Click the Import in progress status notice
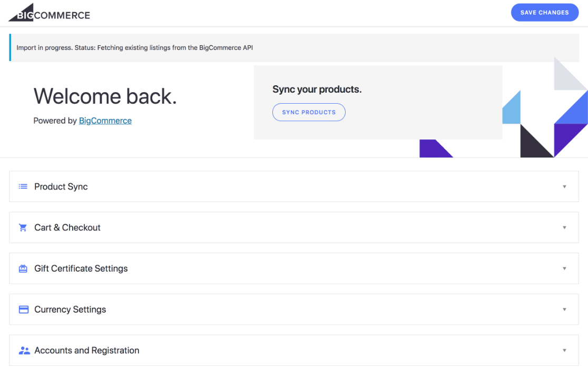Viewport: 588px width, 370px height. point(294,47)
